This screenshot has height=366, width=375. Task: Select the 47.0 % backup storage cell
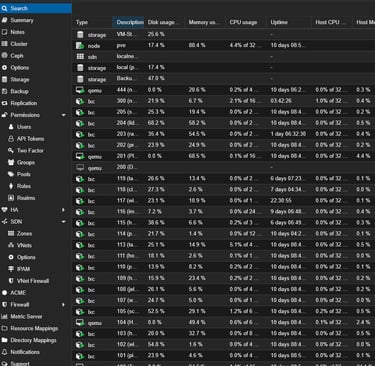tap(156, 79)
